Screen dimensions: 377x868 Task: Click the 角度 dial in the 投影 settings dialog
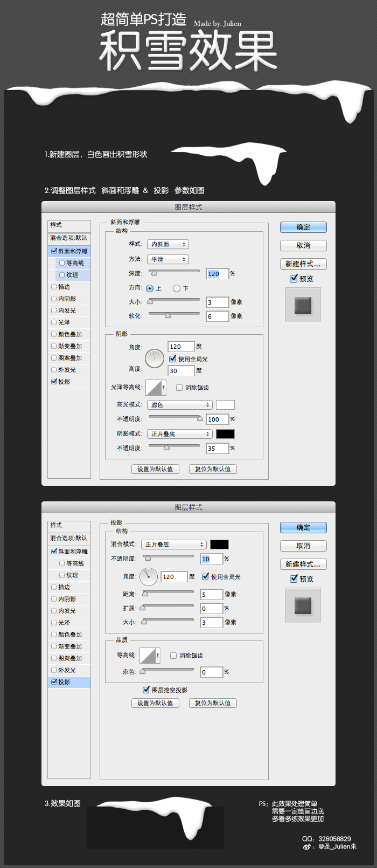click(149, 577)
